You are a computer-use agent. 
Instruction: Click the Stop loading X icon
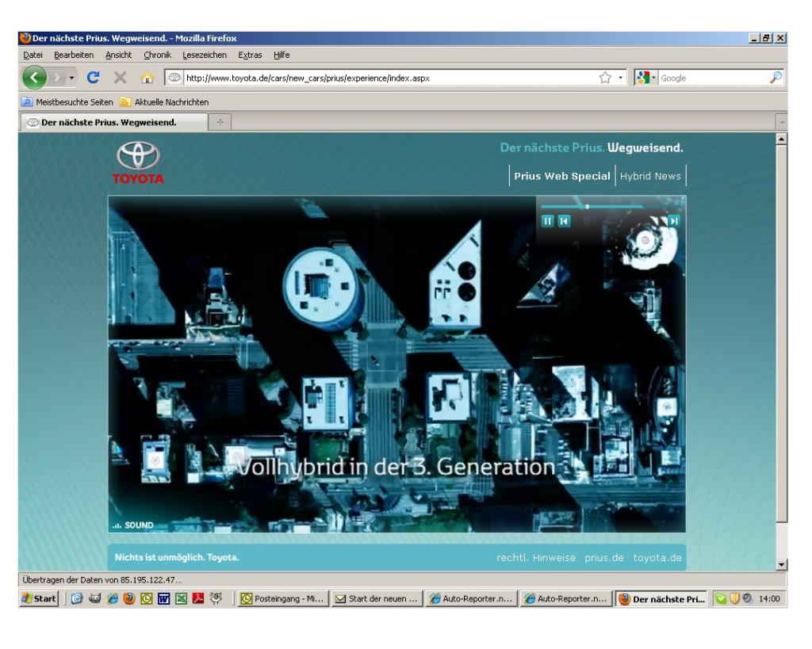121,78
